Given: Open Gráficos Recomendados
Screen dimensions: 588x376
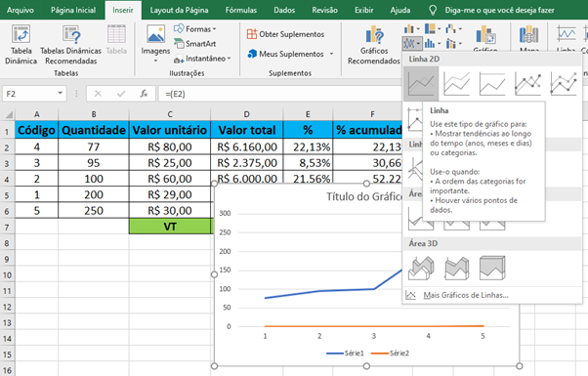Looking at the screenshot, I should 373,45.
